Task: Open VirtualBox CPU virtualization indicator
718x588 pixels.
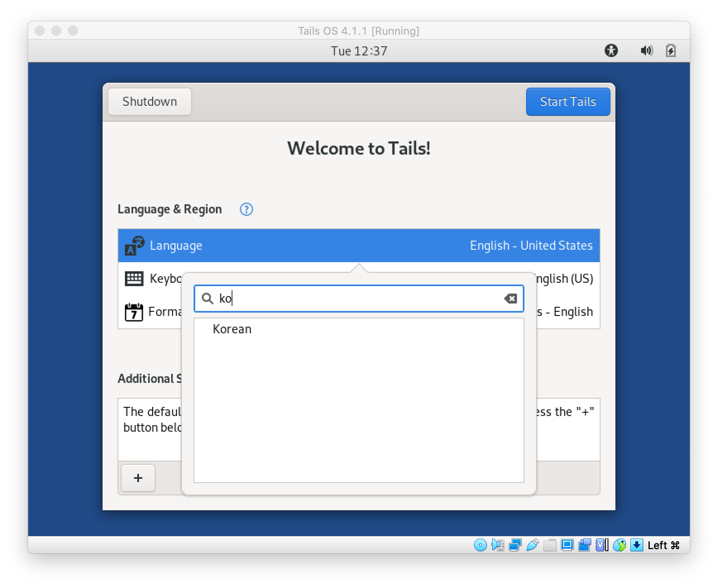Action: [602, 545]
